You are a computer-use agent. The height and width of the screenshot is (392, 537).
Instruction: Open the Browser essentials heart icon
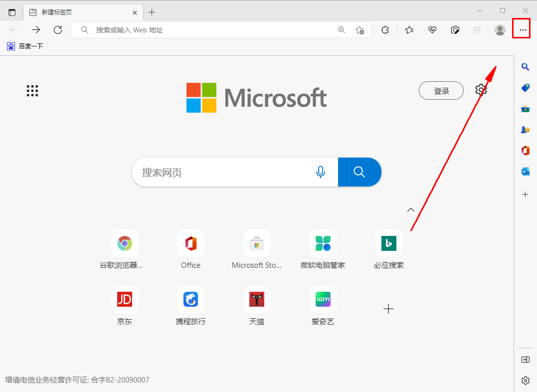[432, 30]
